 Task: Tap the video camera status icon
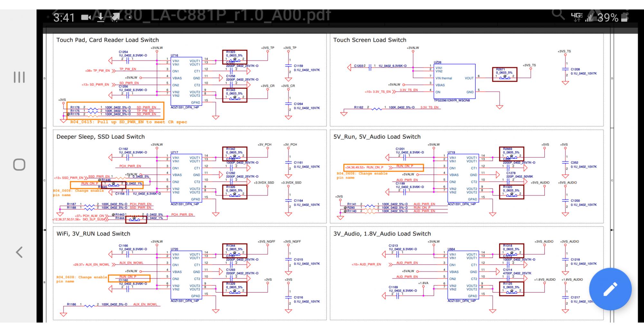[86, 17]
